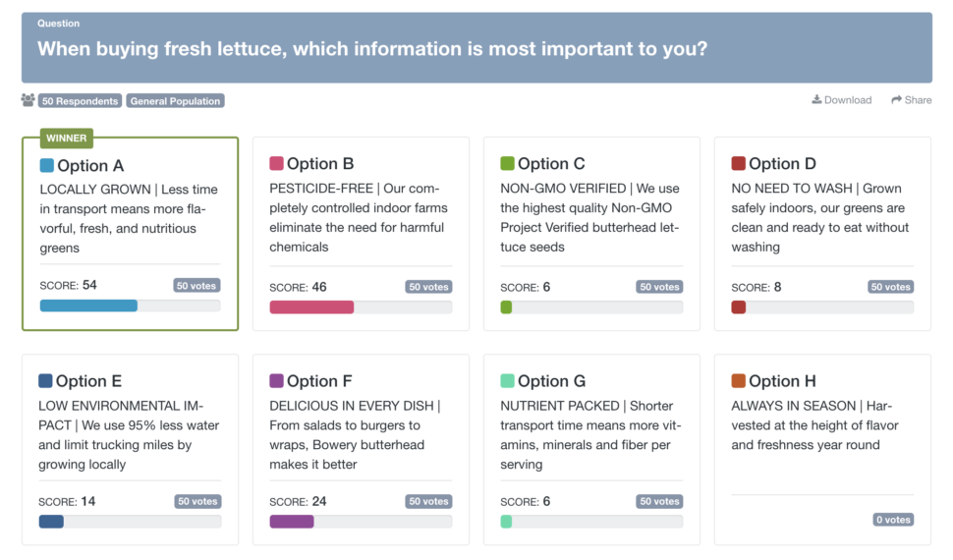953x560 pixels.
Task: Click Option B pink color square
Action: tap(276, 163)
